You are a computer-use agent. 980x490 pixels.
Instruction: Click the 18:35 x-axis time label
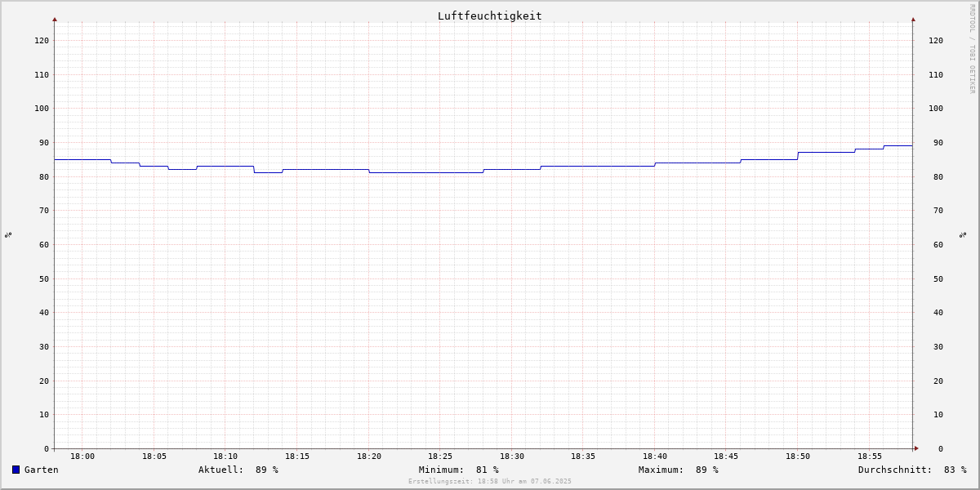(583, 457)
